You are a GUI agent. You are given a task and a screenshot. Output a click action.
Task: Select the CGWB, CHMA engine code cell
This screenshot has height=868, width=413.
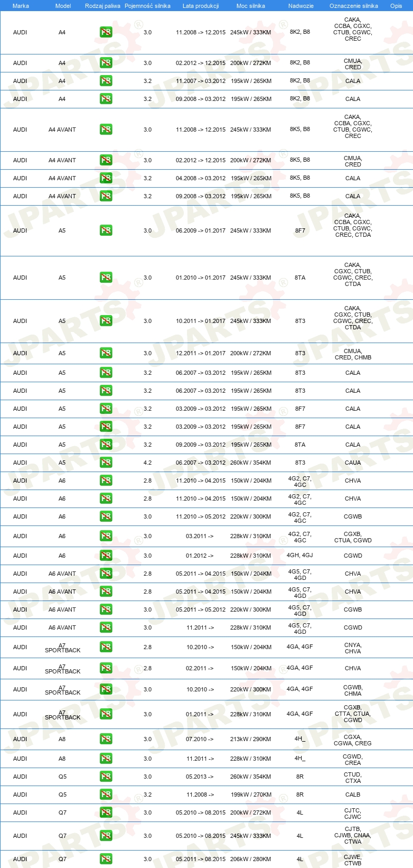[x=353, y=690]
